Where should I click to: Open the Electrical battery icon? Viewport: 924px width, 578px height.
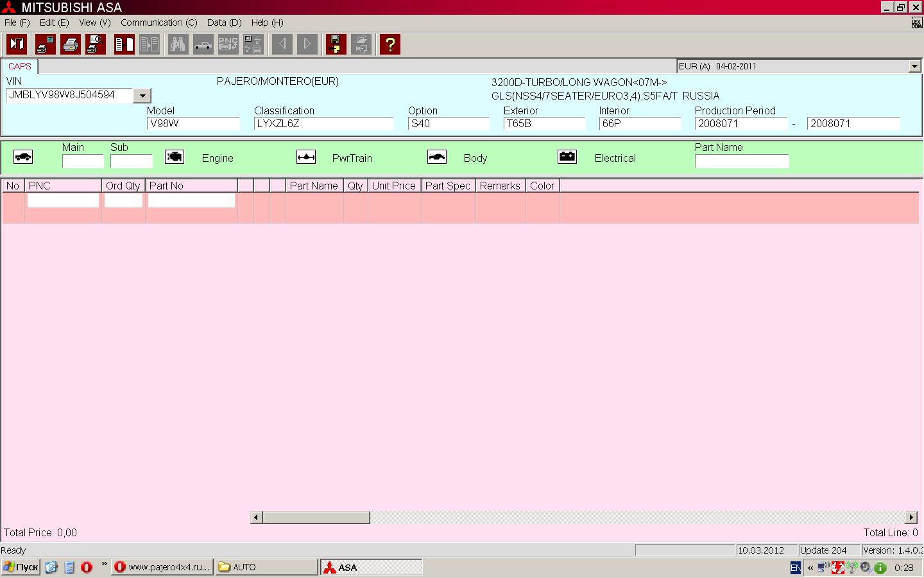coord(567,157)
